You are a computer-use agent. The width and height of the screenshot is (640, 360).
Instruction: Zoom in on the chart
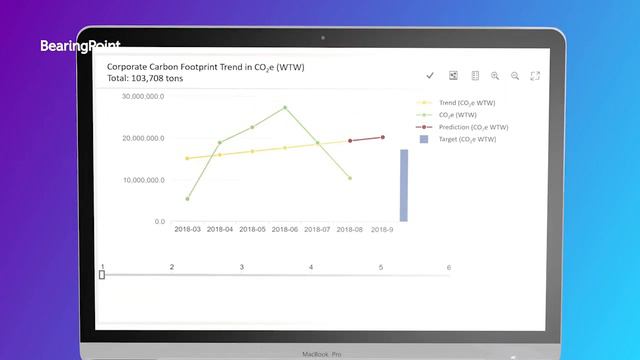[x=495, y=76]
